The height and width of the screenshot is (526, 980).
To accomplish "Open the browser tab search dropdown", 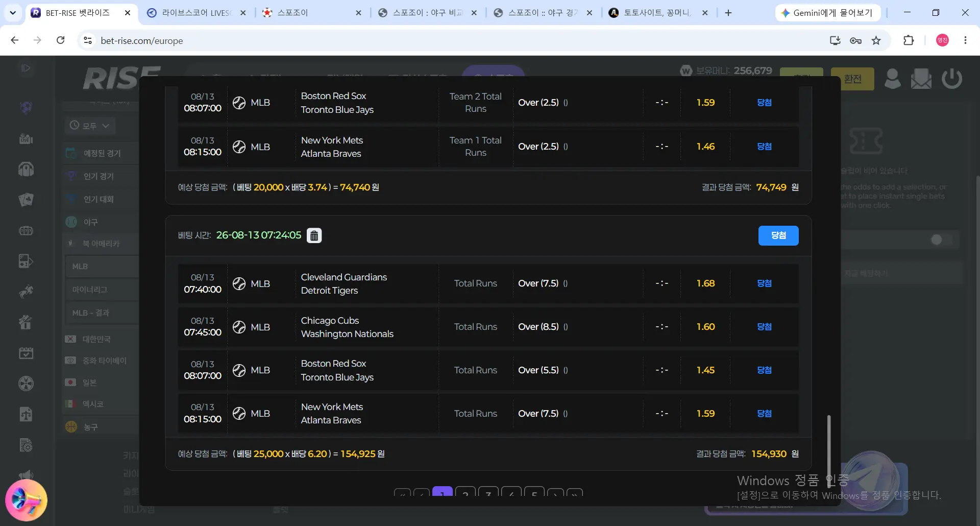I will pyautogui.click(x=13, y=13).
